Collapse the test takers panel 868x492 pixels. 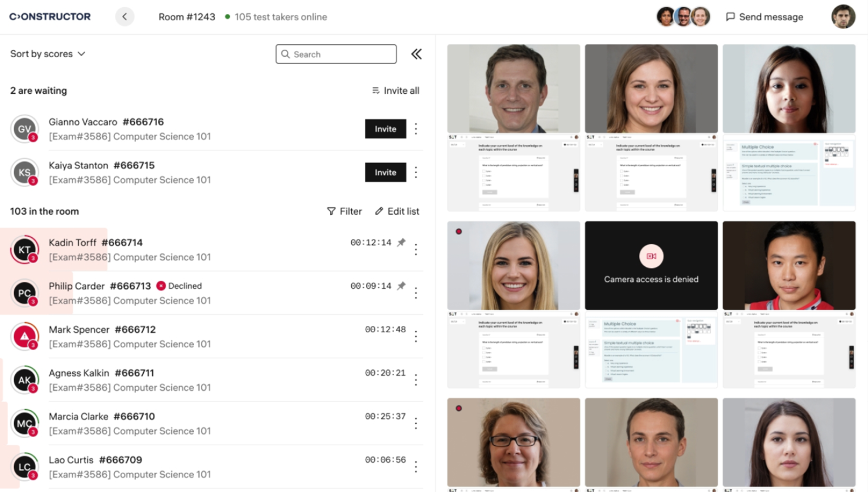tap(417, 54)
